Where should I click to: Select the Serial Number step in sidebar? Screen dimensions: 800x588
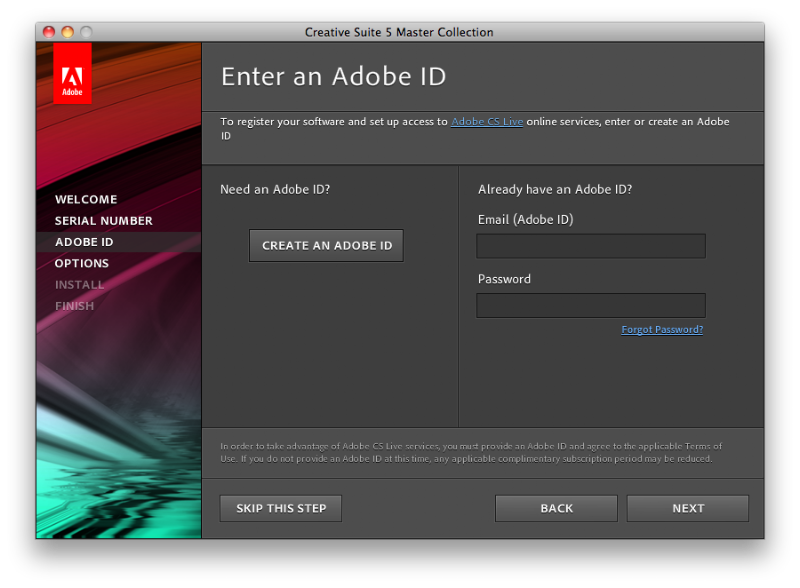104,221
